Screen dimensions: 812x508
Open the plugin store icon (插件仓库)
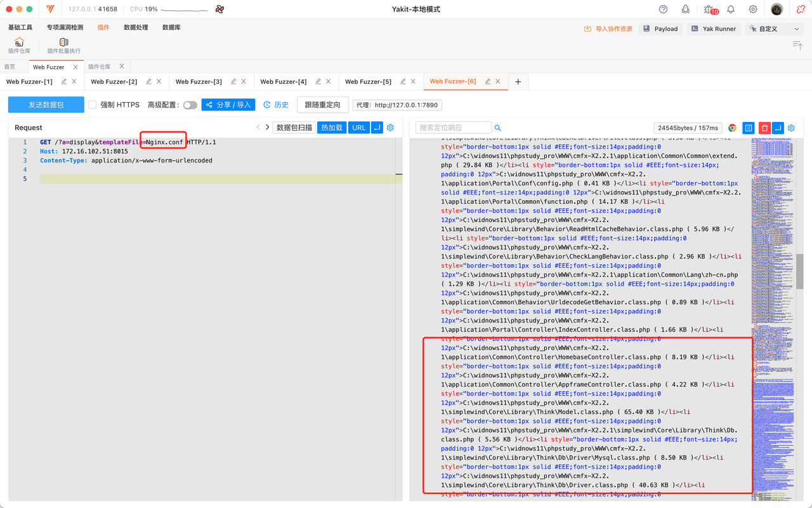click(19, 46)
